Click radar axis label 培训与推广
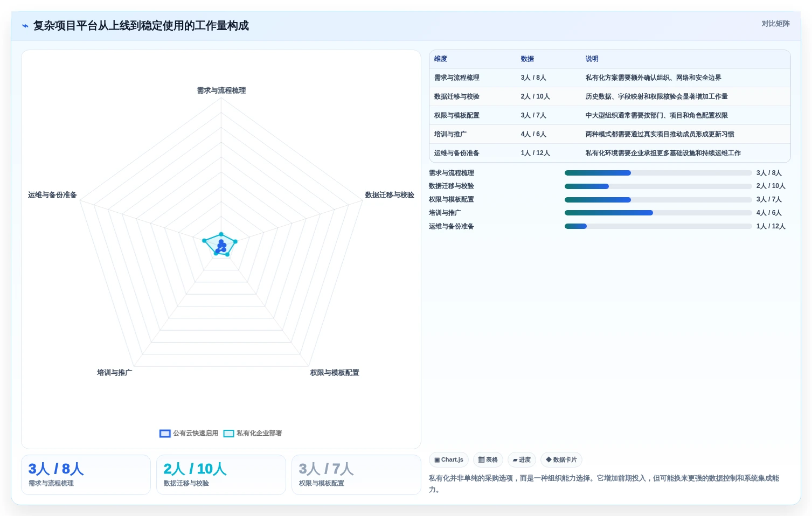This screenshot has width=812, height=516. (x=114, y=373)
